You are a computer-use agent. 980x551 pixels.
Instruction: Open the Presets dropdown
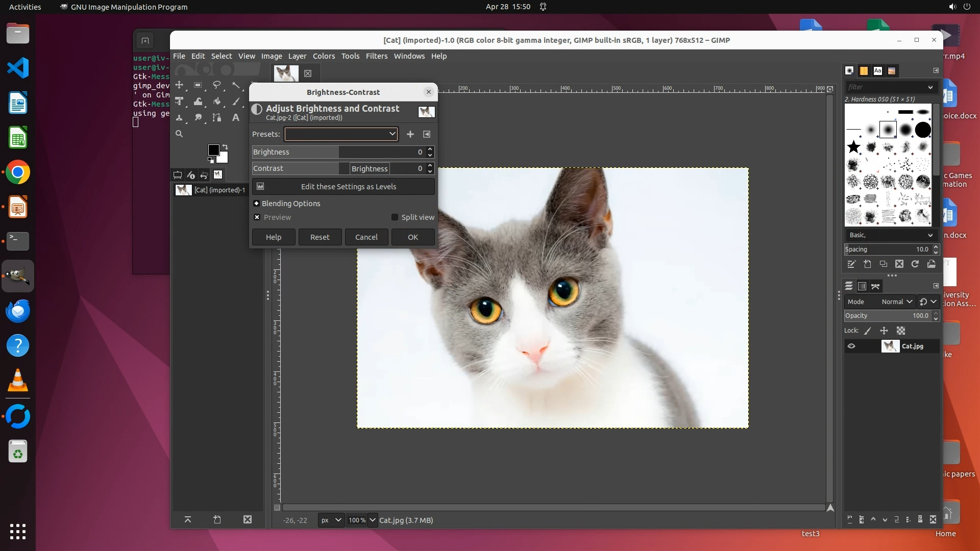341,134
